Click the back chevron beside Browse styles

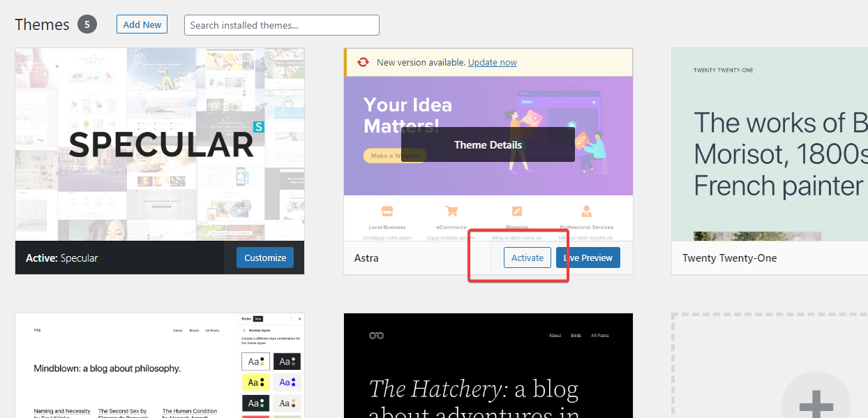[x=244, y=330]
